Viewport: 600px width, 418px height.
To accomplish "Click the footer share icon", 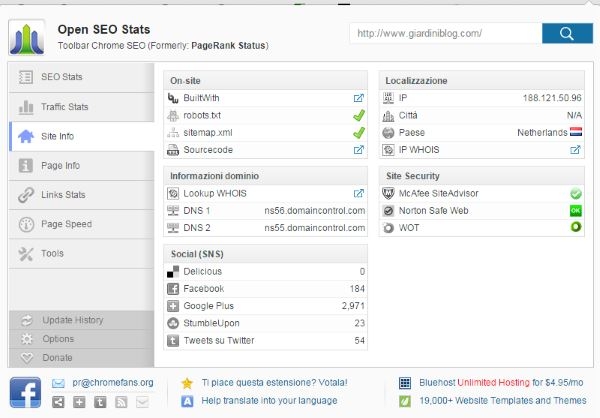I will pyautogui.click(x=58, y=402).
